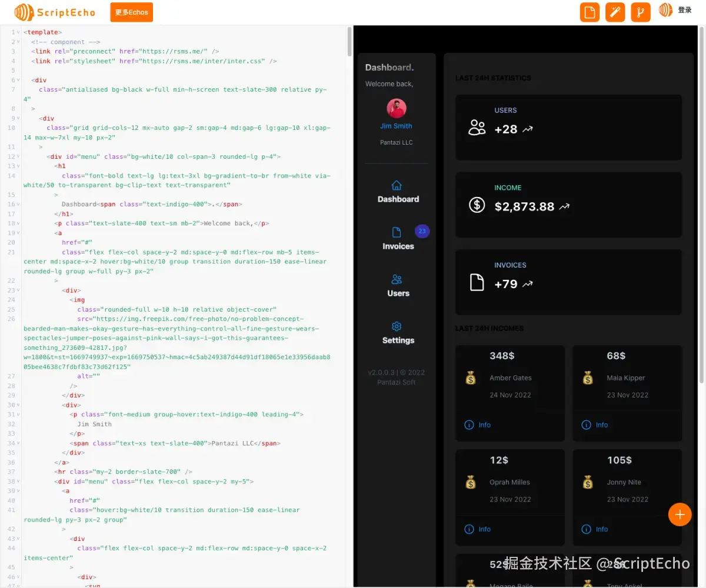706x588 pixels.
Task: Click the LAST 24H INCOMES heading
Action: 489,328
